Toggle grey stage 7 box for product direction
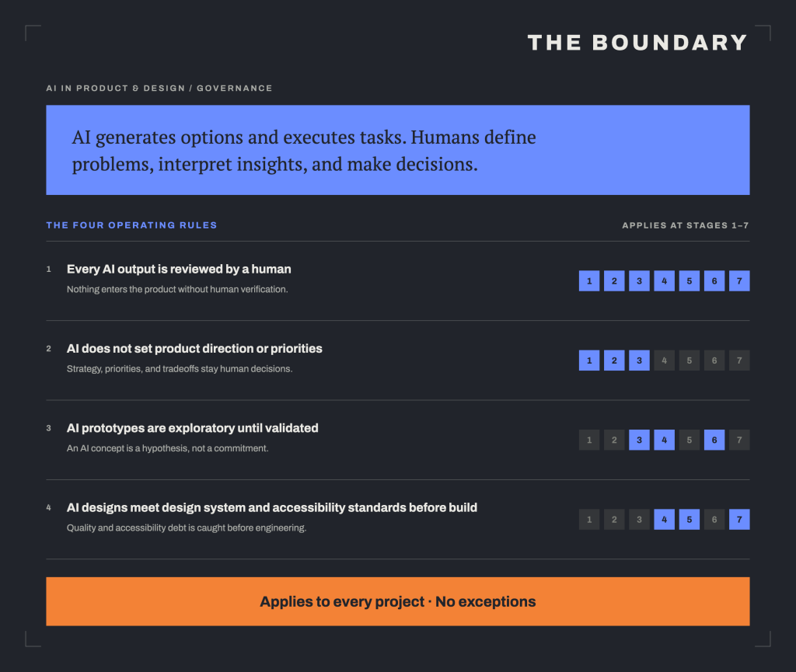Viewport: 796px width, 672px height. [739, 360]
